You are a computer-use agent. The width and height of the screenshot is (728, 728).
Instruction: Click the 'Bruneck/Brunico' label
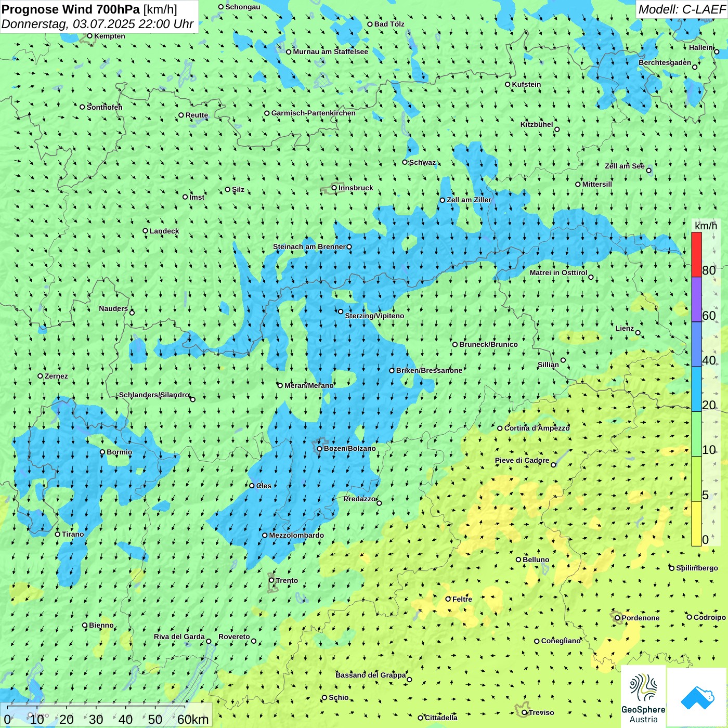coord(488,344)
